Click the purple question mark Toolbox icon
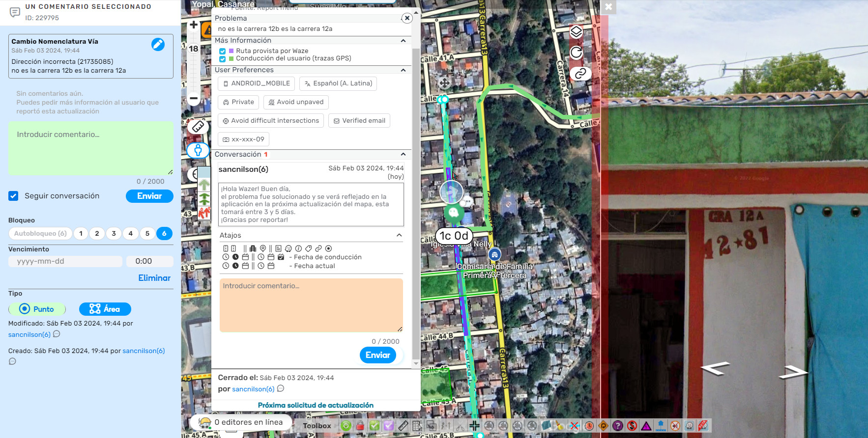Image resolution: width=868 pixels, height=438 pixels. tap(618, 426)
